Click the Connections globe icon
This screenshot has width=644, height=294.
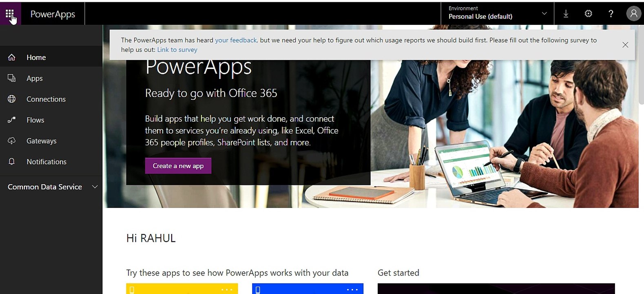12,99
